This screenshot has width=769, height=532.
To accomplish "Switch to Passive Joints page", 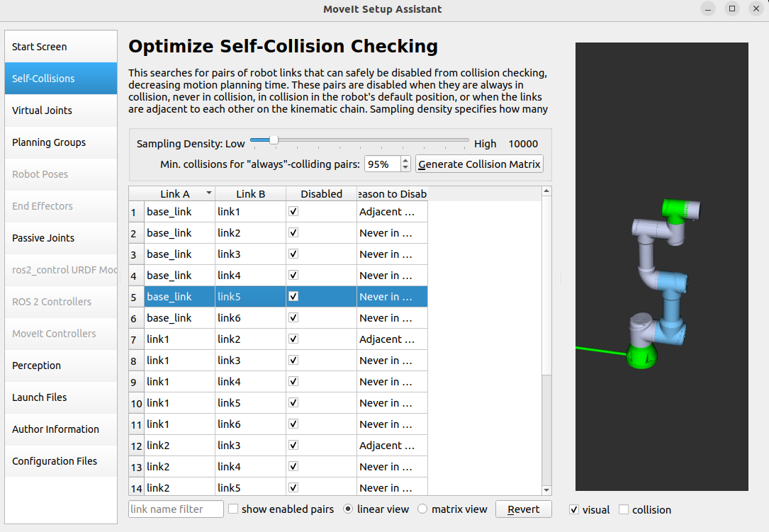I will point(61,238).
